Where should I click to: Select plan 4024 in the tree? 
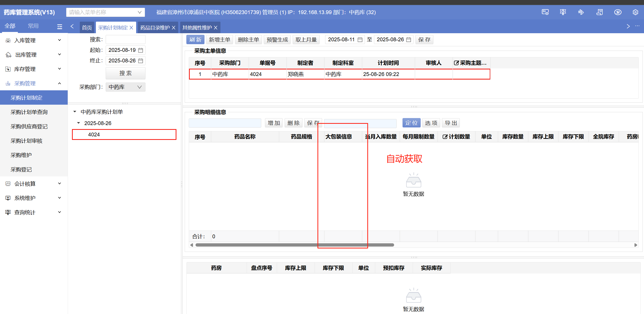94,135
